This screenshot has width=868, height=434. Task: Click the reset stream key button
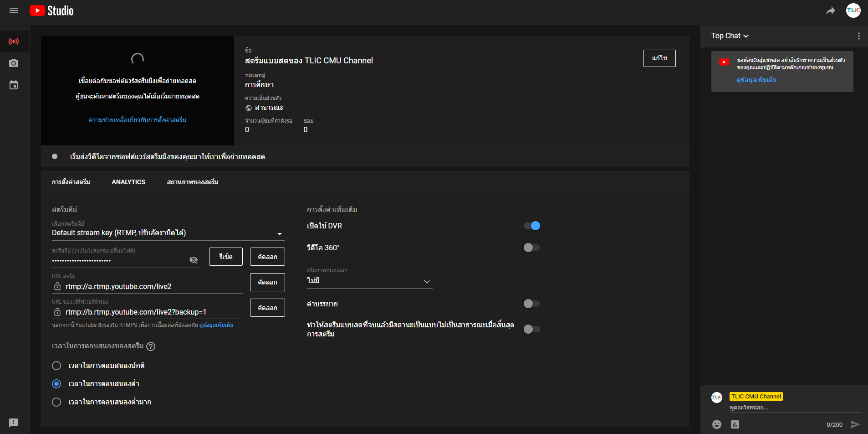[226, 257]
